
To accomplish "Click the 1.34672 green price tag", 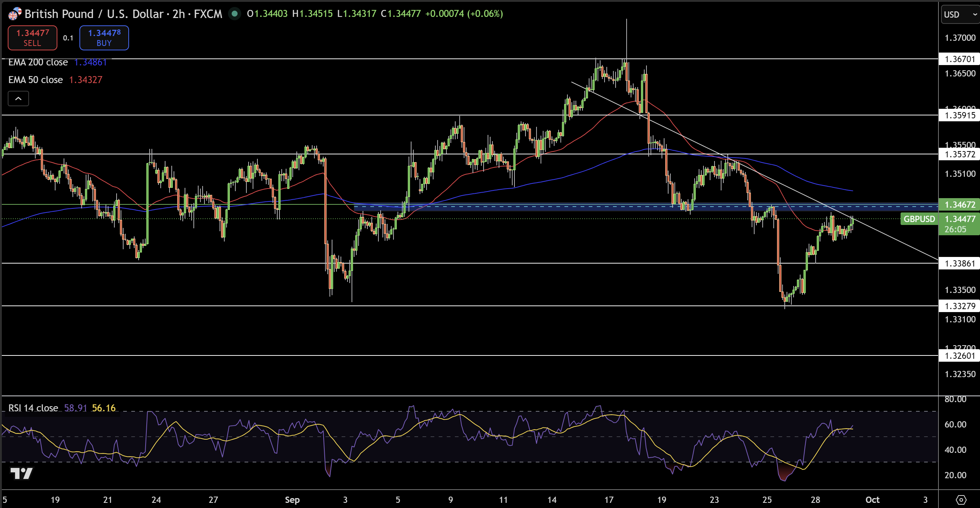I will click(x=959, y=205).
